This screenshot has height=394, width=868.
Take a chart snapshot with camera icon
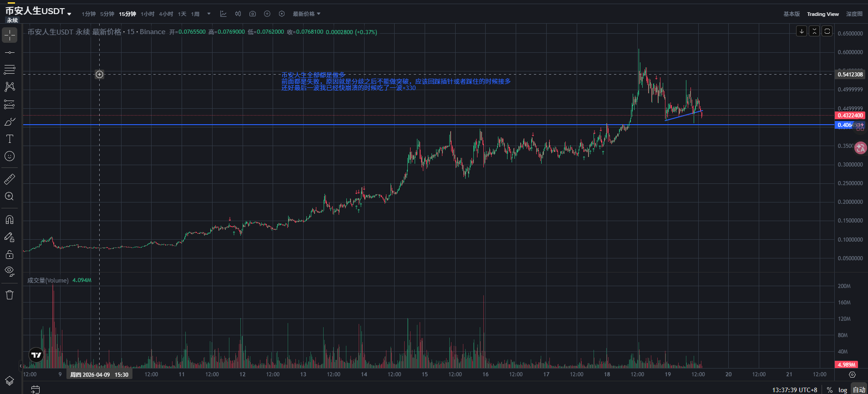point(253,14)
